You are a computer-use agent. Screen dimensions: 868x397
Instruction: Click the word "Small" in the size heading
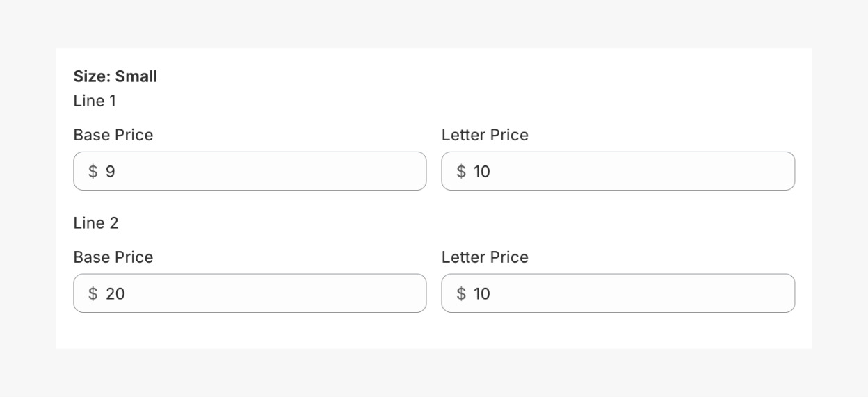click(136, 76)
